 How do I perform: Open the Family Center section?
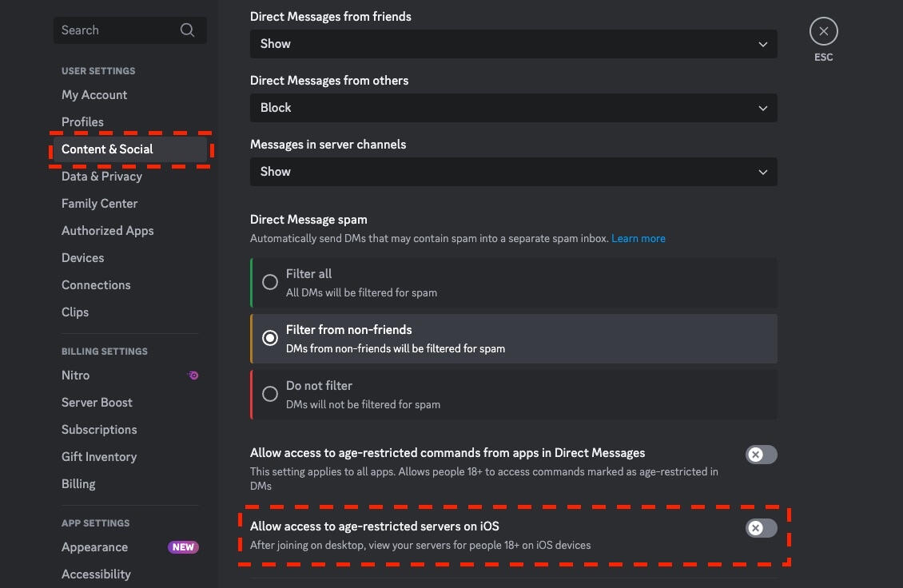(x=99, y=203)
